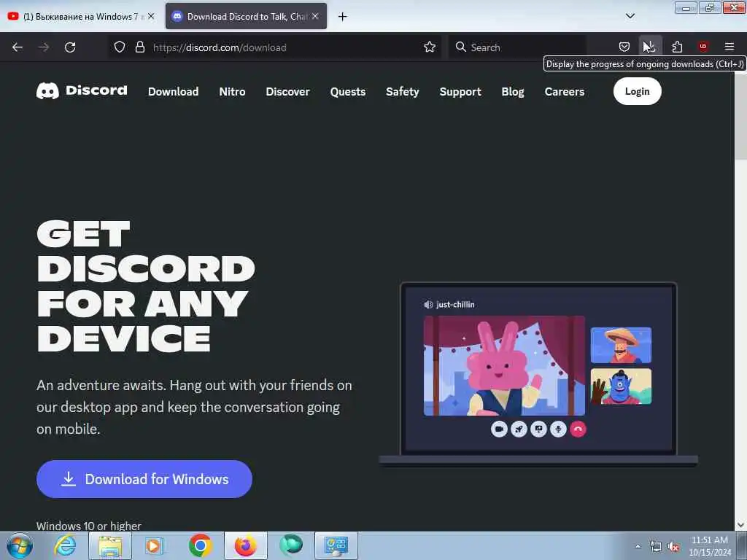This screenshot has width=747, height=560.
Task: Close the Download Discord tab
Action: coord(315,16)
